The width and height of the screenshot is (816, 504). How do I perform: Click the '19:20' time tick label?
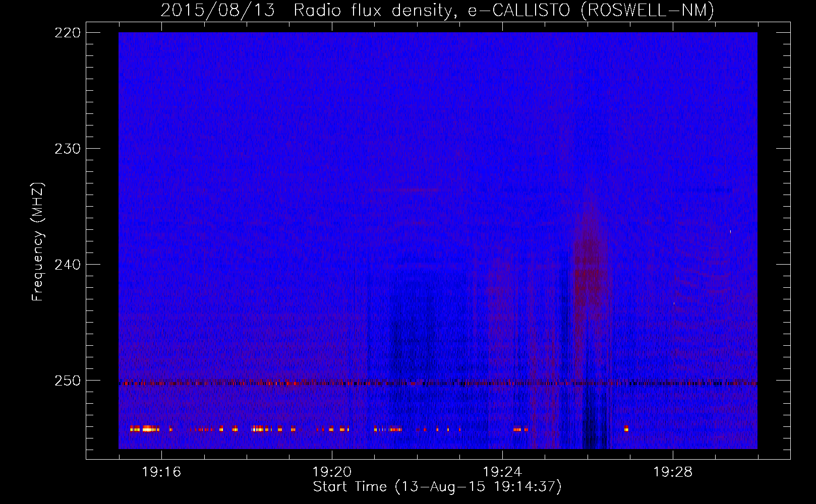coord(332,472)
